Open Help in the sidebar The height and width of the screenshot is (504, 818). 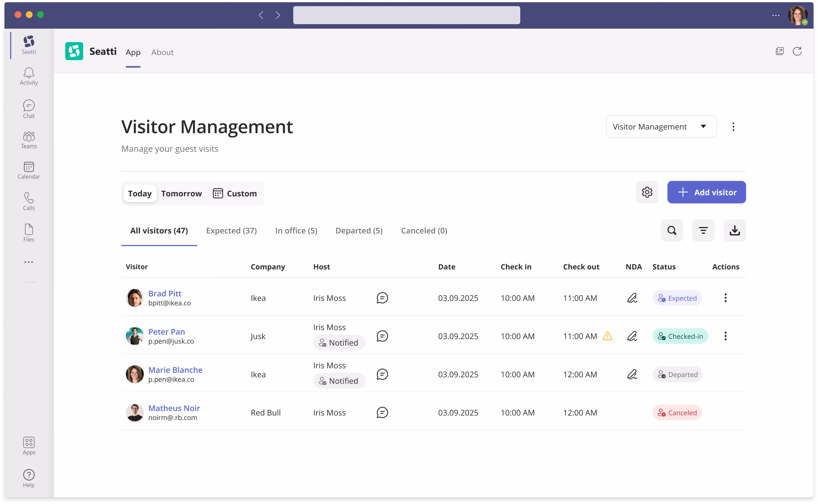pos(29,479)
